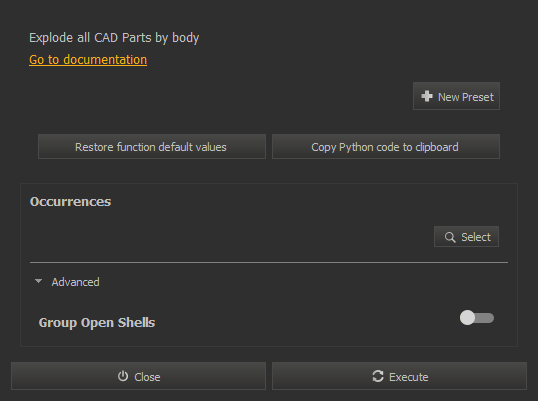The height and width of the screenshot is (401, 538).
Task: Copy Python code to clipboard
Action: (386, 147)
